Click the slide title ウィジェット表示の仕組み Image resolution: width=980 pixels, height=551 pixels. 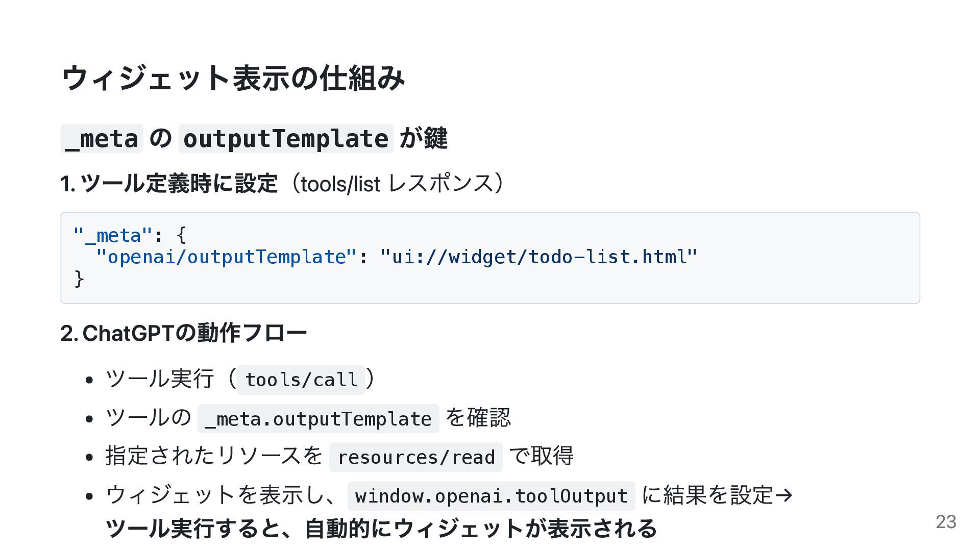[x=233, y=78]
